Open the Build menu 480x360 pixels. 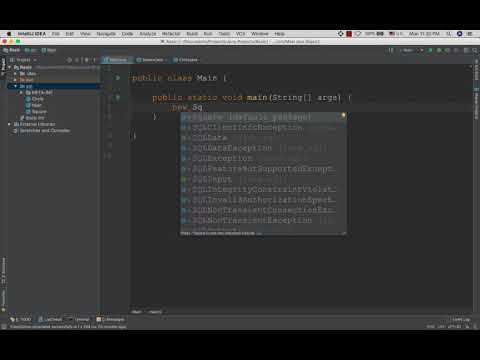[x=192, y=34]
